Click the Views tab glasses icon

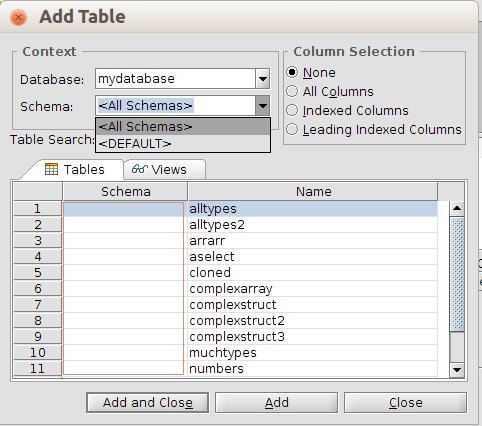click(140, 169)
